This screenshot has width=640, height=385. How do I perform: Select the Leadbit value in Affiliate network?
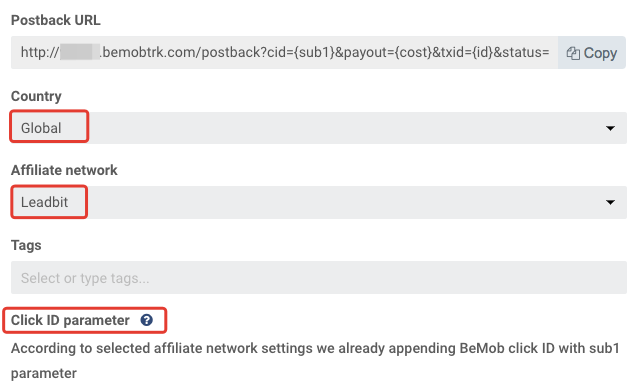pos(44,202)
